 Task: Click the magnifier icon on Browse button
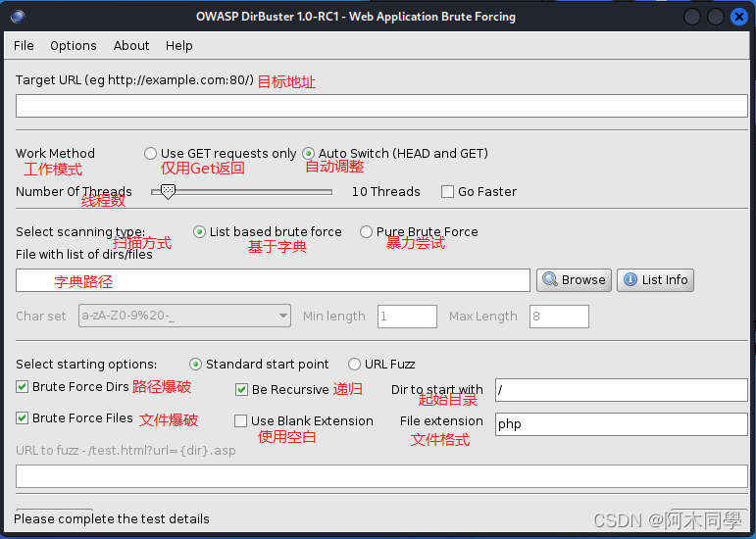pyautogui.click(x=550, y=280)
